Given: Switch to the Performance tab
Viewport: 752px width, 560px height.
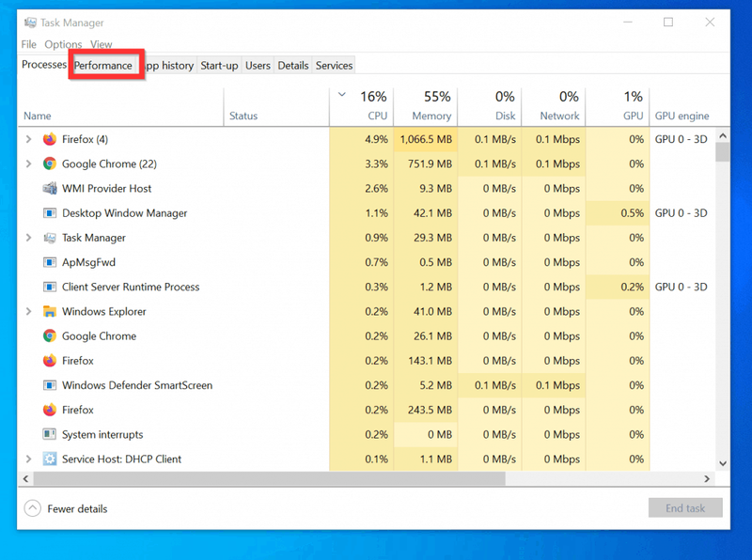Looking at the screenshot, I should 103,65.
